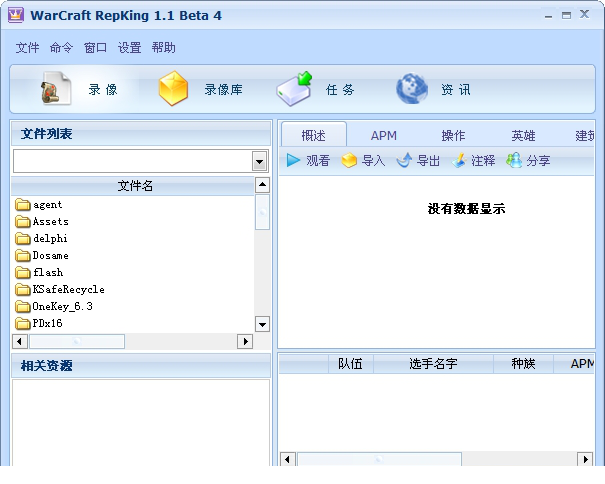Open the 任务 drive download icon
Viewport: 605px width, 484px height.
[295, 89]
